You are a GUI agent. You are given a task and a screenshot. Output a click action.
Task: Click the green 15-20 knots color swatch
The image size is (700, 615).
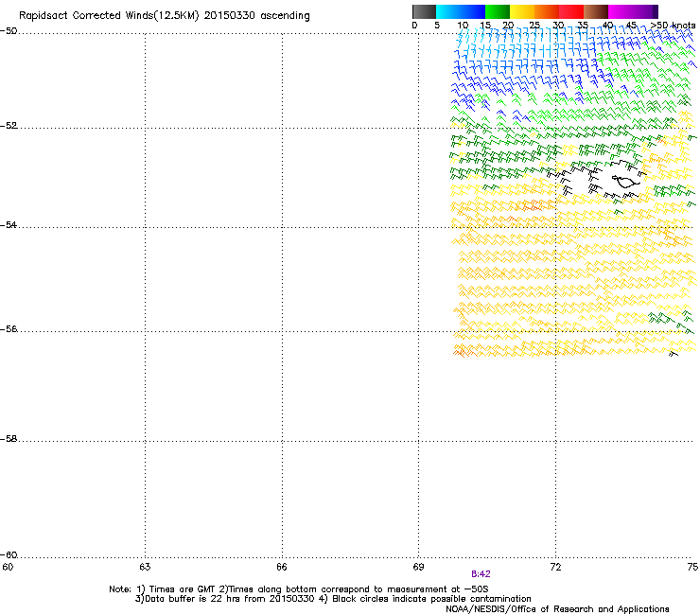coord(498,11)
